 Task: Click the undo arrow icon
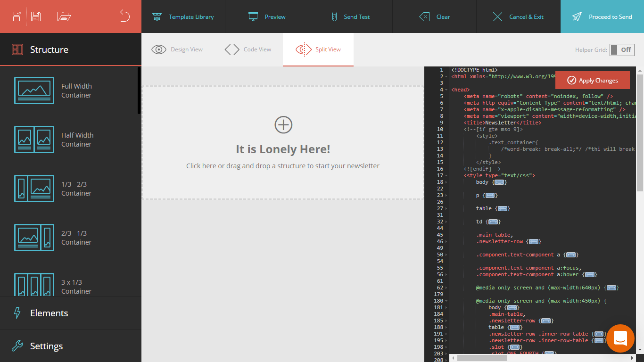[x=124, y=16]
